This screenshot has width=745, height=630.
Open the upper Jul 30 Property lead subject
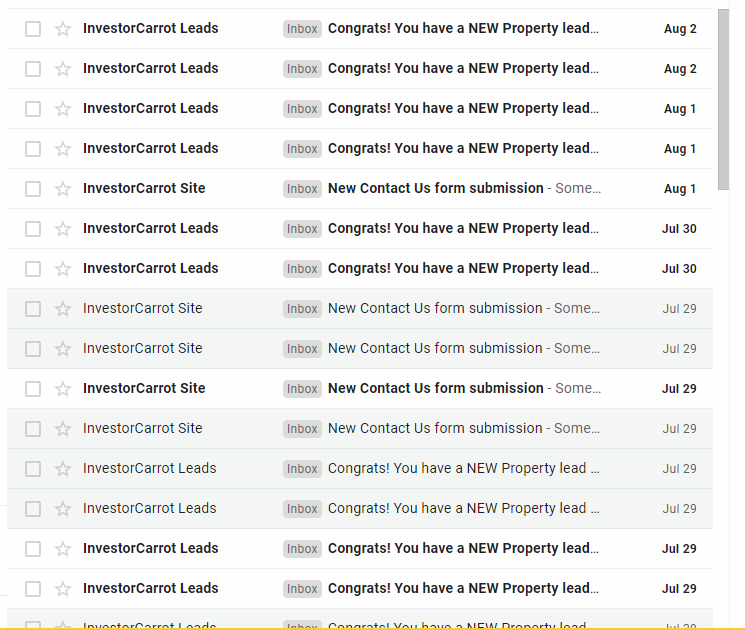click(x=463, y=229)
